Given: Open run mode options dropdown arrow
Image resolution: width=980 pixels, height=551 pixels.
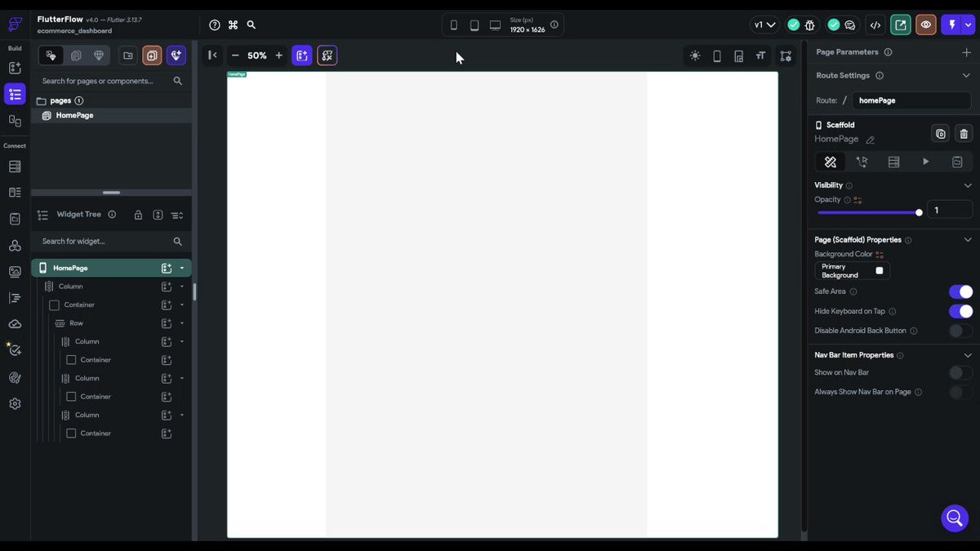Looking at the screenshot, I should [x=969, y=25].
